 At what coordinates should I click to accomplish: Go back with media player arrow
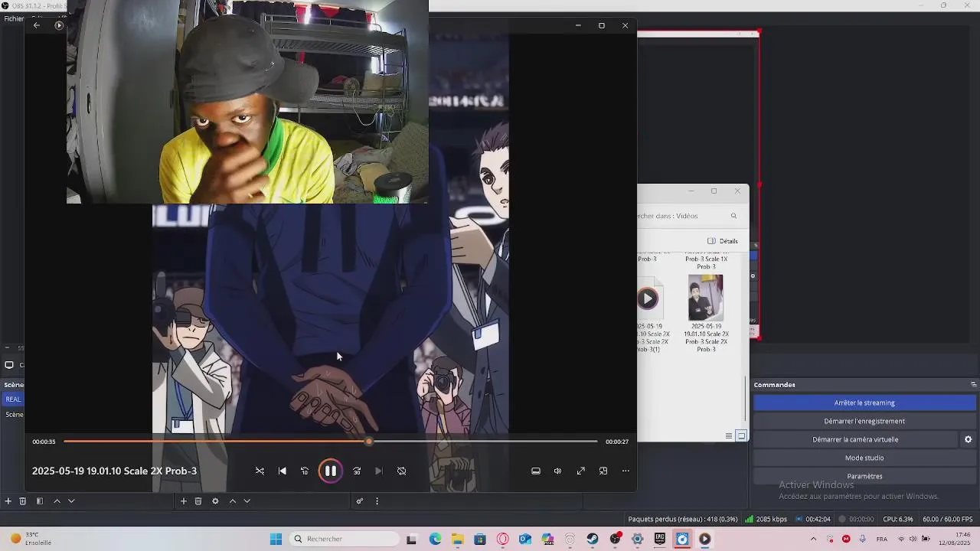(x=36, y=25)
